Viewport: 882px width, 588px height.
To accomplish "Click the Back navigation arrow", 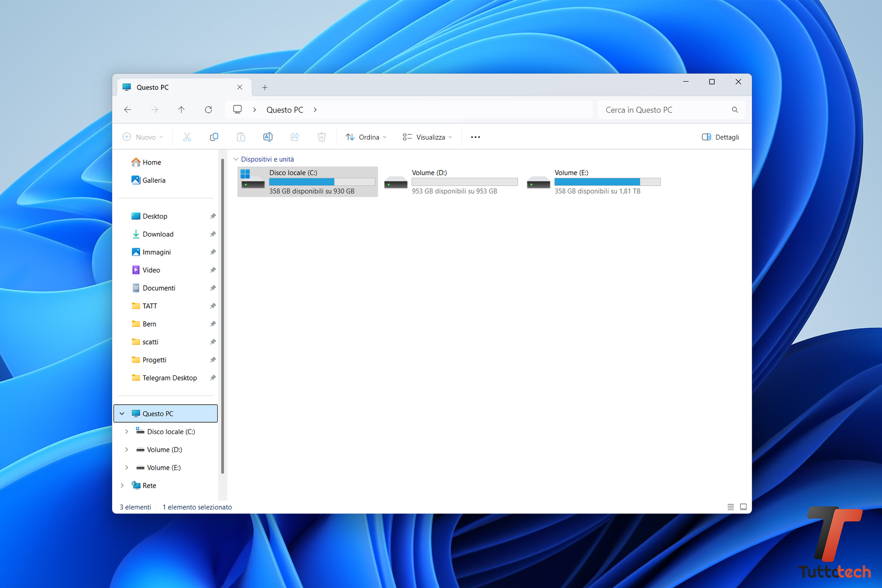I will tap(128, 110).
